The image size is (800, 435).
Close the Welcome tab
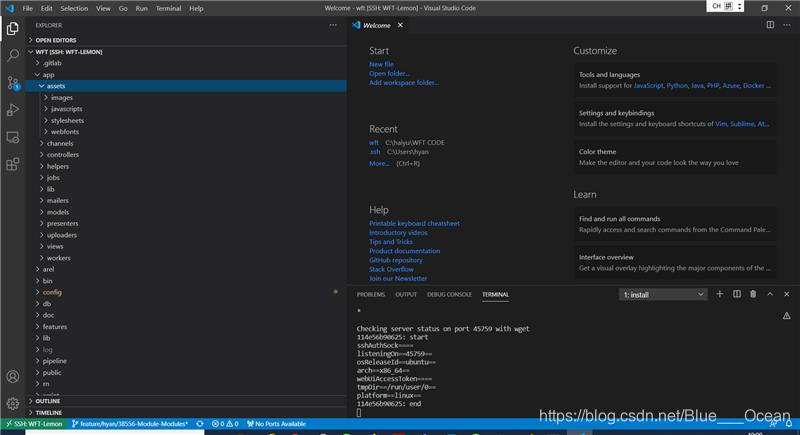click(401, 25)
